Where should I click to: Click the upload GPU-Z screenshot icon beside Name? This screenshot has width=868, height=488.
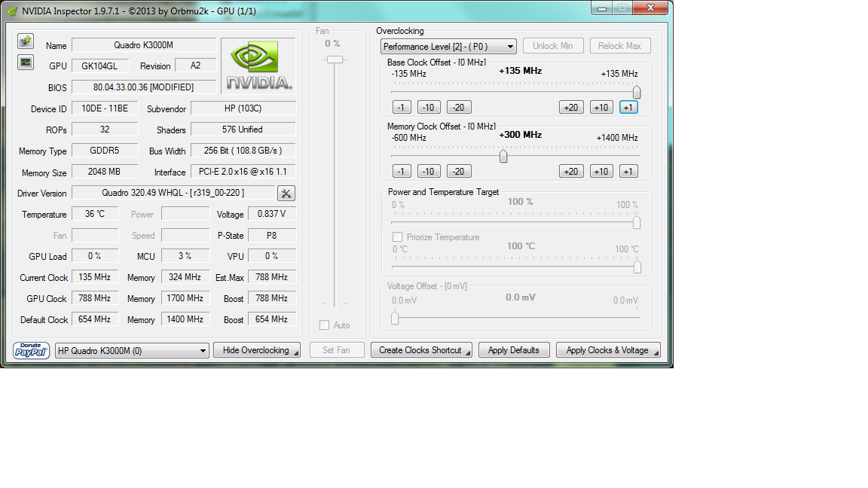pyautogui.click(x=26, y=41)
